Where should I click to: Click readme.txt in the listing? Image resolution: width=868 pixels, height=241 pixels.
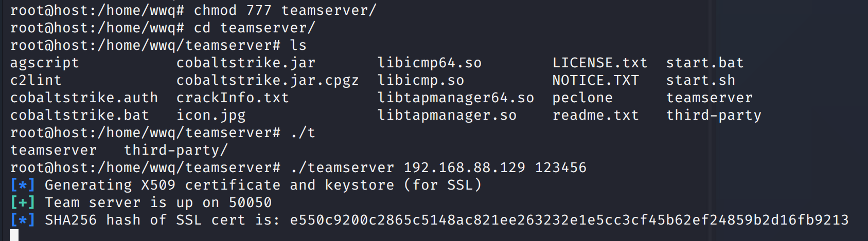pyautogui.click(x=595, y=116)
